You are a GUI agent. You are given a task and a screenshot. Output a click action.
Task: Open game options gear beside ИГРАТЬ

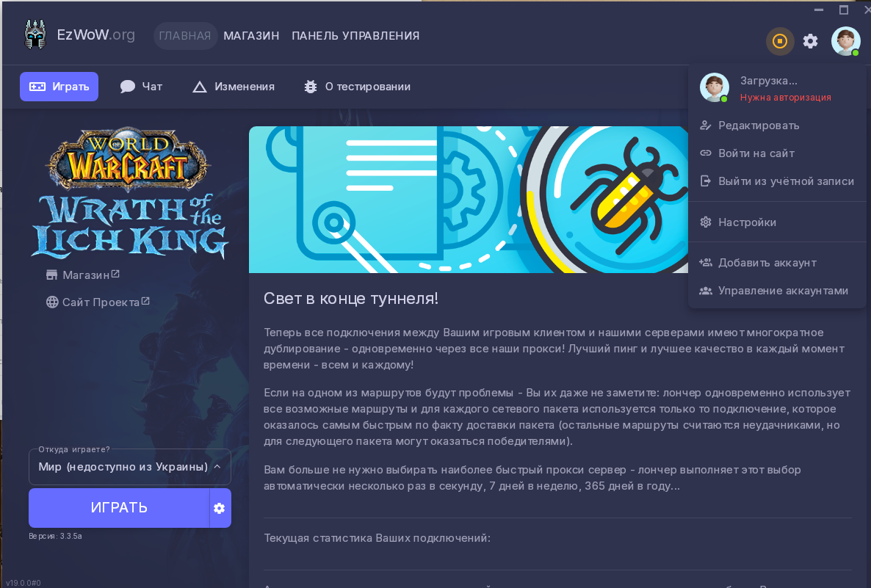tap(219, 508)
